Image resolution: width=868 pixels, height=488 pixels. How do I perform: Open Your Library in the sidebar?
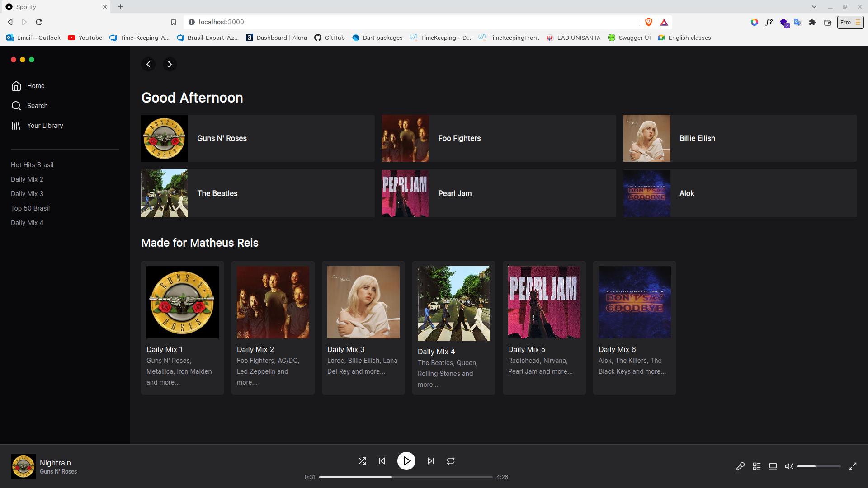(45, 125)
